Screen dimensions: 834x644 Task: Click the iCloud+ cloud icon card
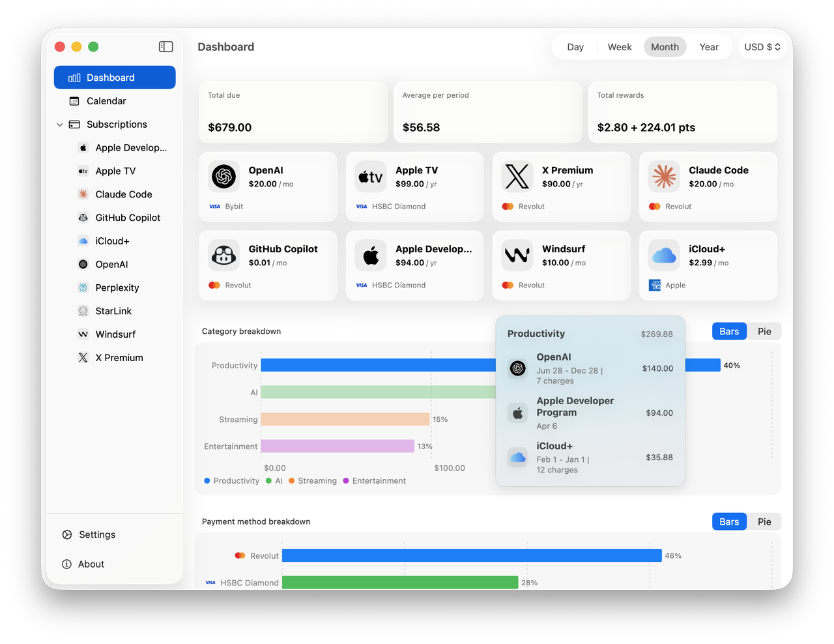click(x=664, y=256)
